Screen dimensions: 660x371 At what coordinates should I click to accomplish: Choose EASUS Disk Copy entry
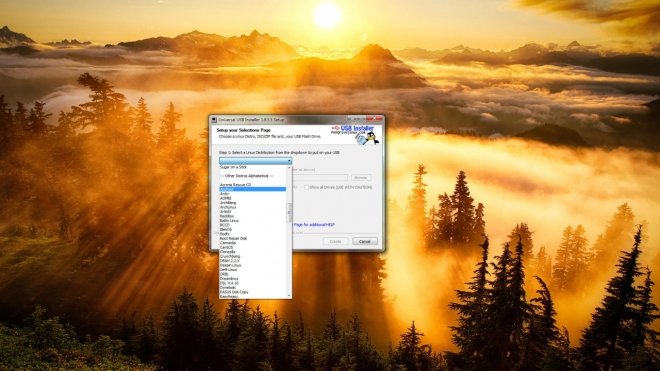coord(234,292)
